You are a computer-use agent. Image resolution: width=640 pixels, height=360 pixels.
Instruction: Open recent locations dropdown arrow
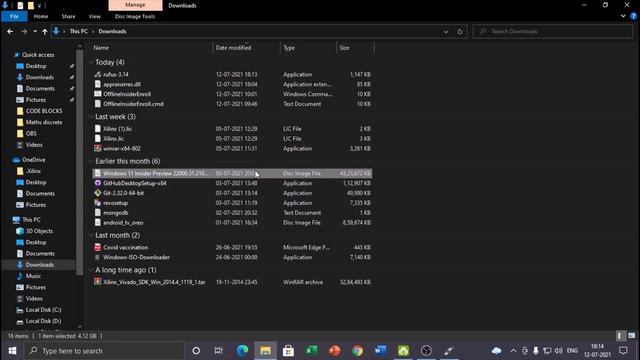pos(35,31)
